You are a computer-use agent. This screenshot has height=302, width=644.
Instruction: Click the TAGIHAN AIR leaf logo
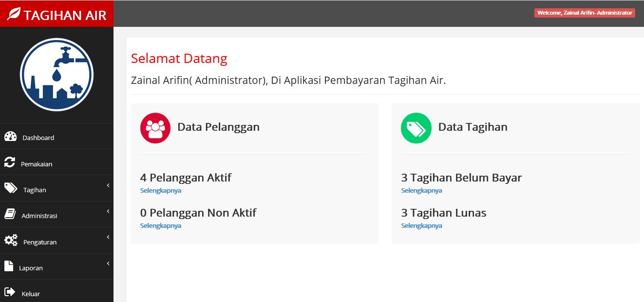pyautogui.click(x=13, y=13)
